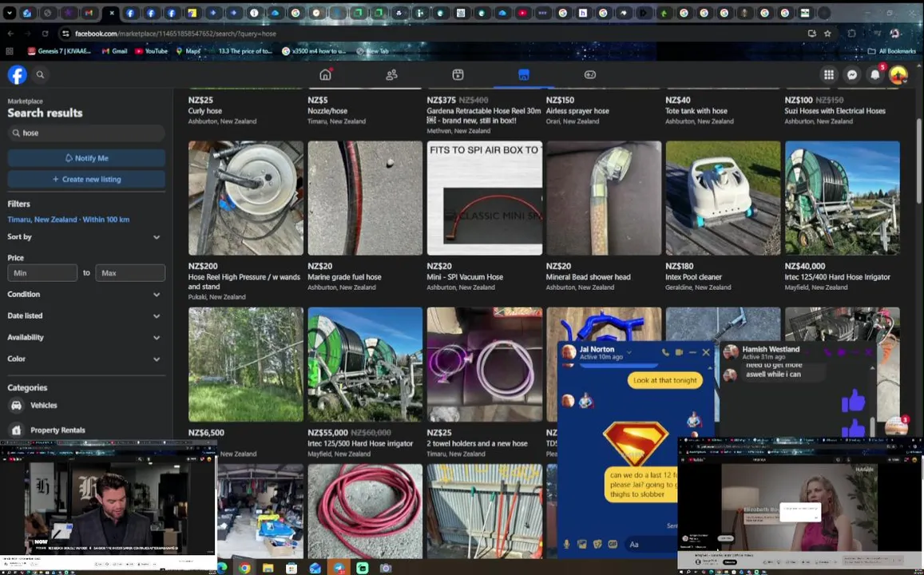Click the Max price field
This screenshot has width=924, height=575.
tap(130, 273)
